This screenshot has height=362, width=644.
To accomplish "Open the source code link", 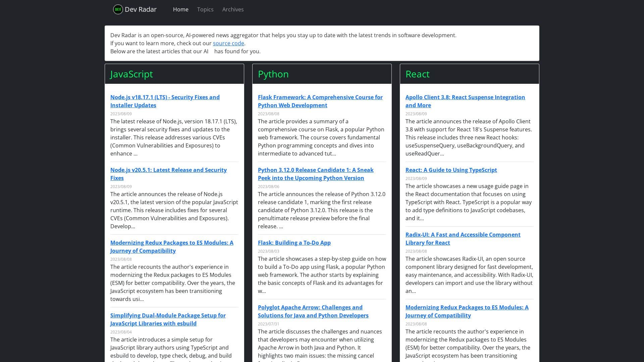I will tap(228, 43).
